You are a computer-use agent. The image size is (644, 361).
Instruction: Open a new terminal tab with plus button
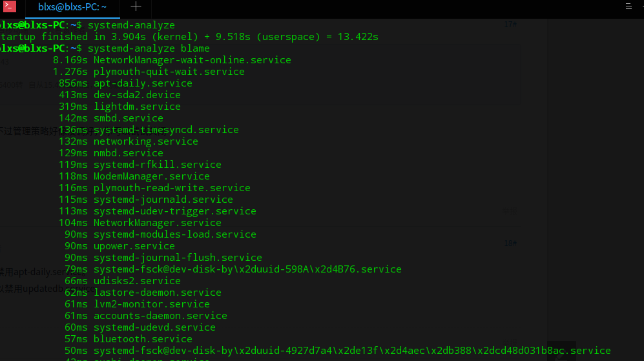click(136, 6)
